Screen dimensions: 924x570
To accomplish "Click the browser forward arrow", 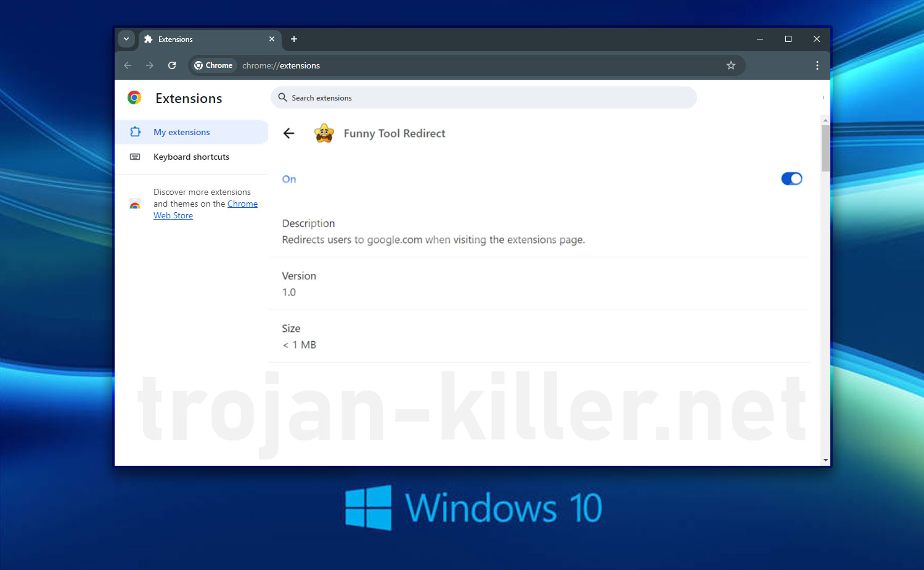I will [x=150, y=65].
